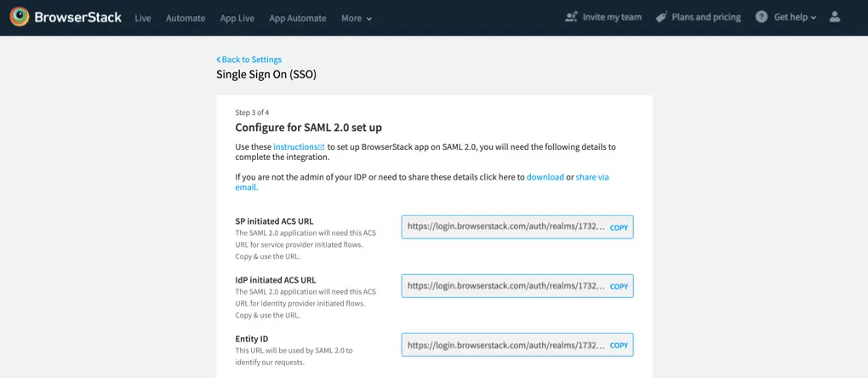Screen dimensions: 868x378
Task: Expand the Get help dropdown arrow
Action: point(814,18)
